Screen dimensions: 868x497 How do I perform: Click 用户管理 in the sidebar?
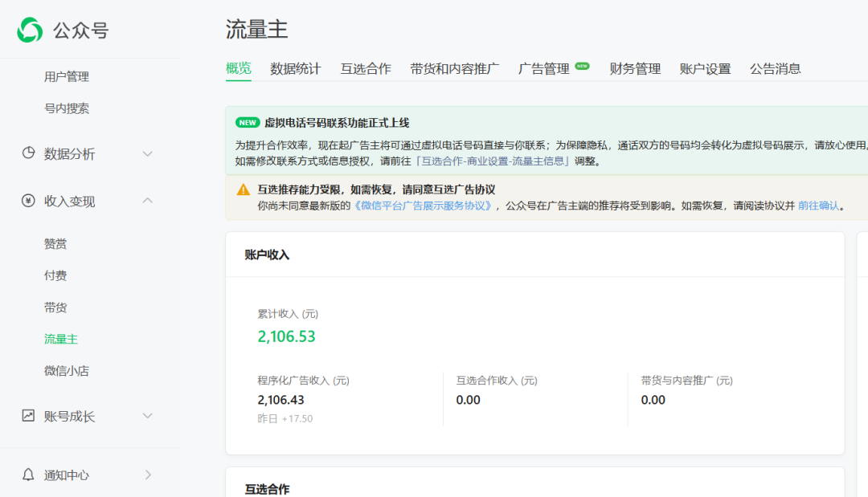[x=68, y=76]
